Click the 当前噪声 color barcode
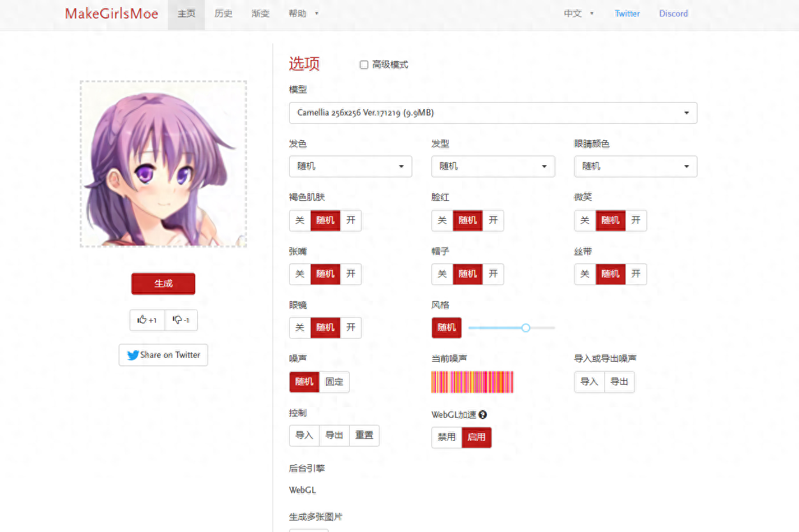The width and height of the screenshot is (799, 532). (x=473, y=382)
